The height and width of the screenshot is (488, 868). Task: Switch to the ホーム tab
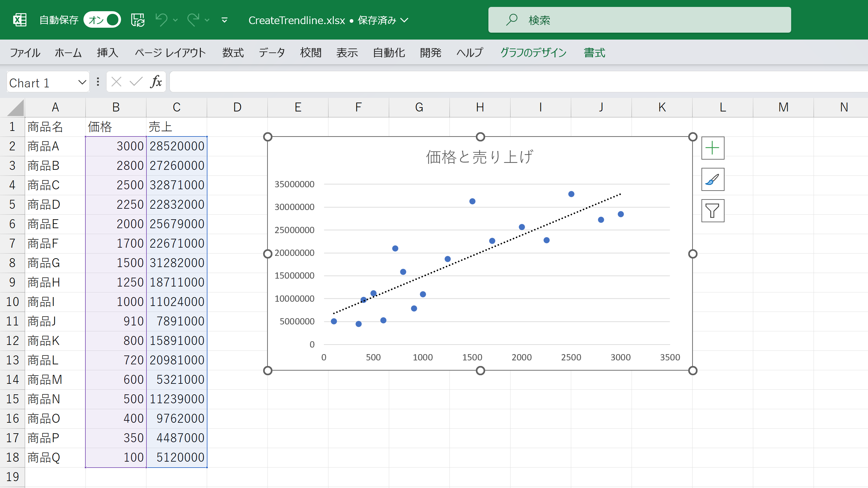(68, 52)
